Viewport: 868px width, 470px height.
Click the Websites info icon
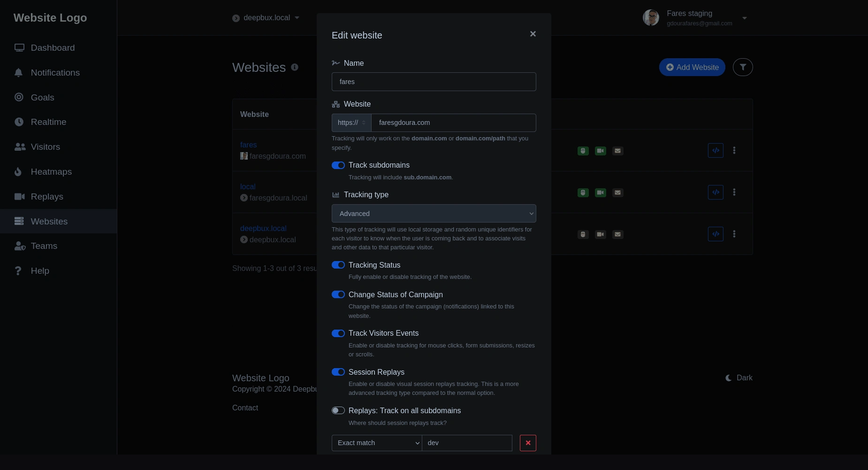295,67
